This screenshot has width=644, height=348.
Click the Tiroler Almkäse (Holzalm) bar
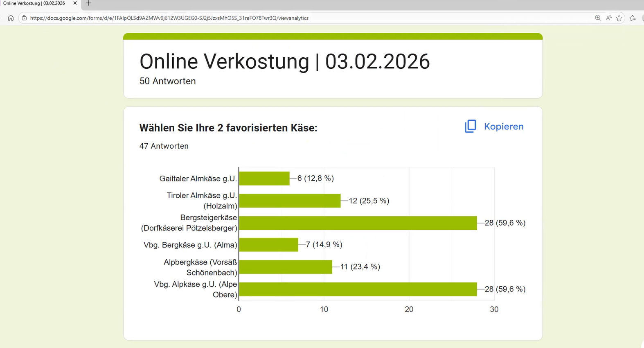[289, 201]
